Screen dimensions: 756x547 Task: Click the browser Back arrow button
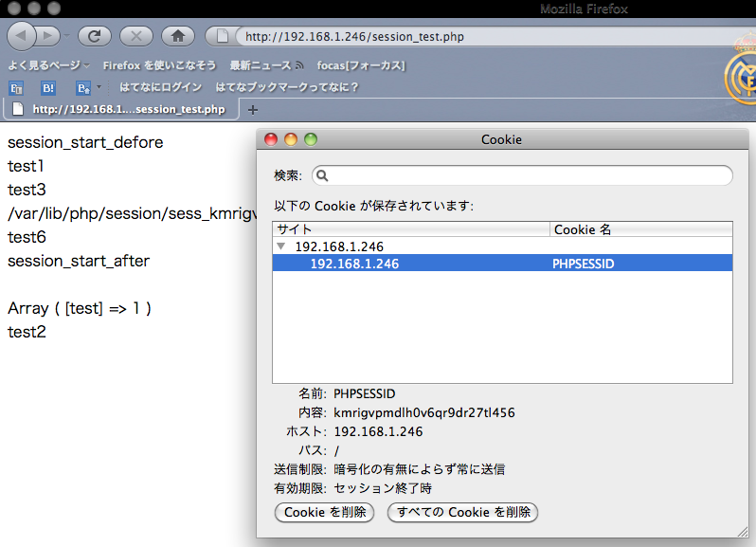(x=22, y=36)
